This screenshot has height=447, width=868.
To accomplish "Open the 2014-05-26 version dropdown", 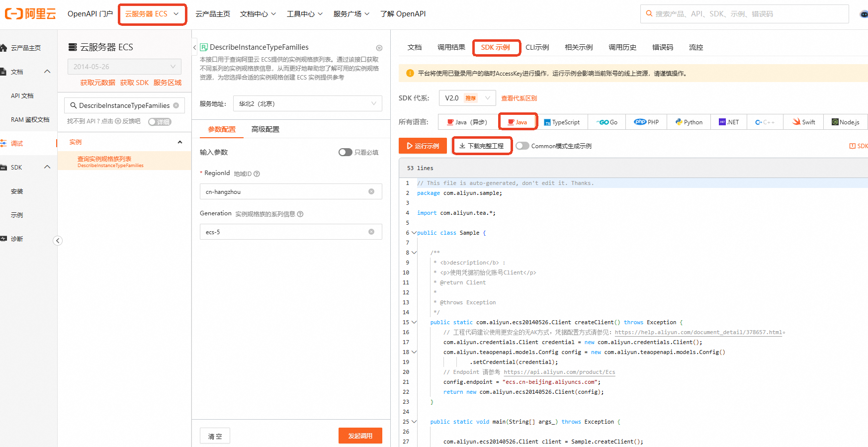I will tap(124, 67).
